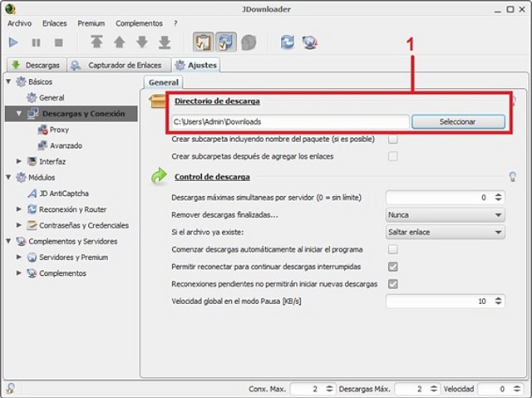The height and width of the screenshot is (398, 532).
Task: Select the General subtab in settings panel
Action: [164, 82]
